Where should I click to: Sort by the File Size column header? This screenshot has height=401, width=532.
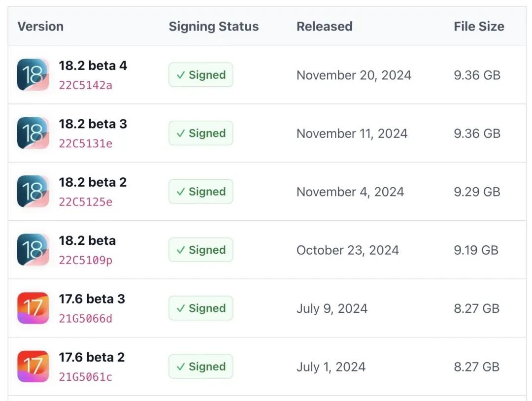479,26
